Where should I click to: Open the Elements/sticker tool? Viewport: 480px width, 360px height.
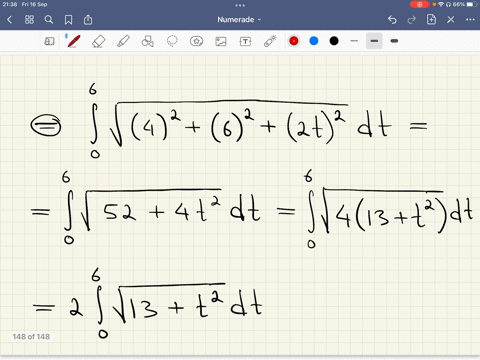click(x=196, y=41)
